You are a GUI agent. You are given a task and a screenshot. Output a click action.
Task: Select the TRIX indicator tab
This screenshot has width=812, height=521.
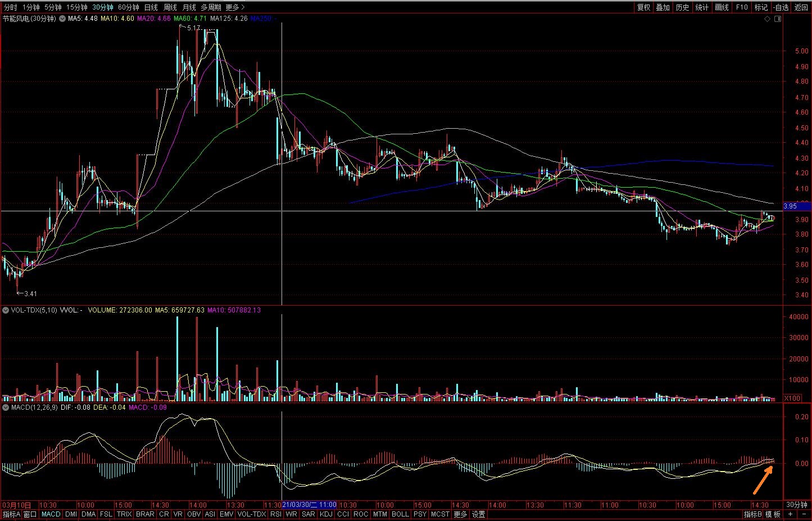[x=124, y=514]
